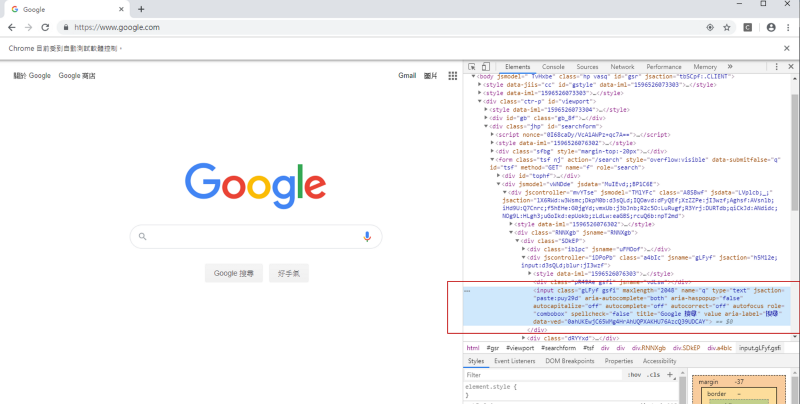Expand the div class sfbg node

(x=492, y=152)
